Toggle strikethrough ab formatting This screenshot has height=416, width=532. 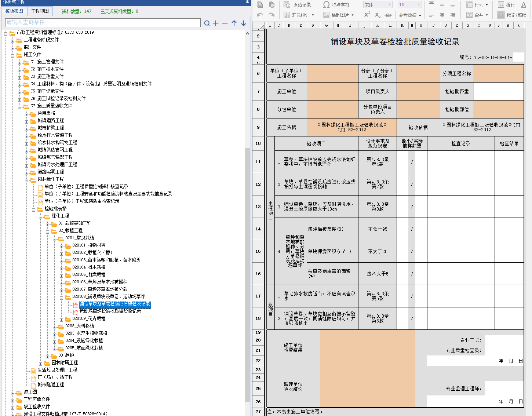tap(389, 15)
